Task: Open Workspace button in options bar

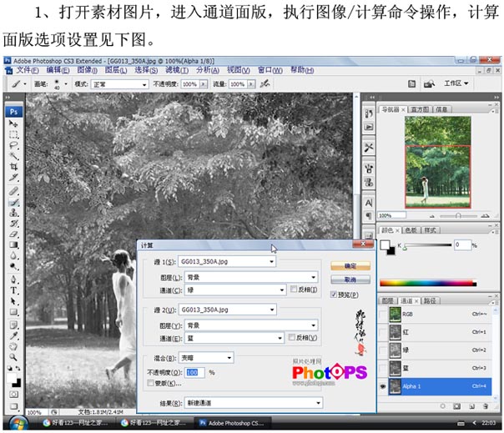Action: (x=456, y=83)
